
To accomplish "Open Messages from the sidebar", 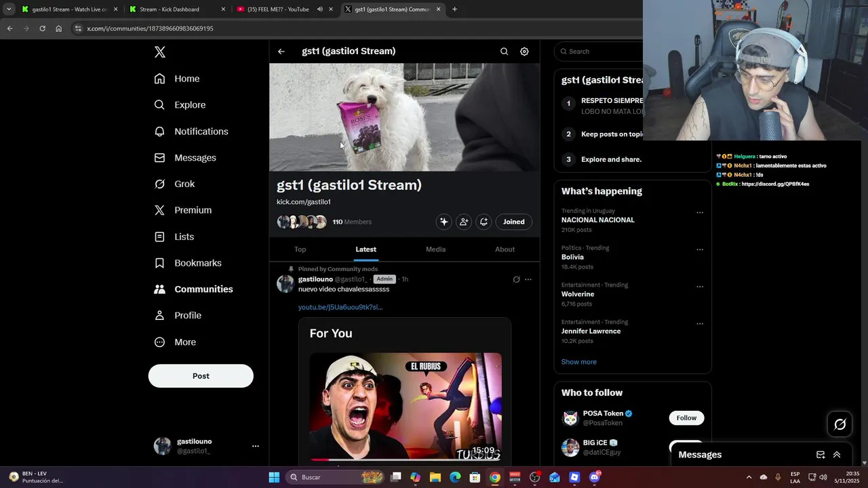I will coord(185,158).
